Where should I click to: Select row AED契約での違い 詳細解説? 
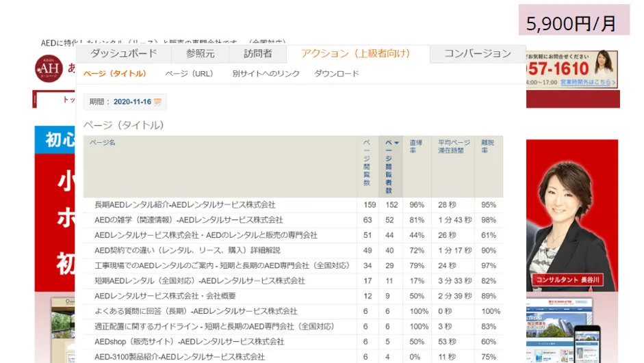click(293, 250)
